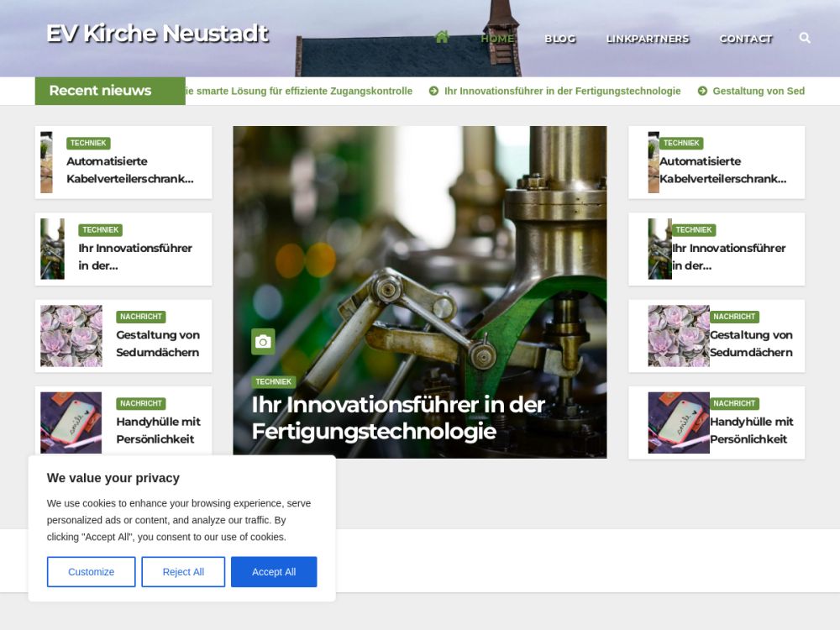
Task: Open the Contact menu item
Action: (x=745, y=39)
